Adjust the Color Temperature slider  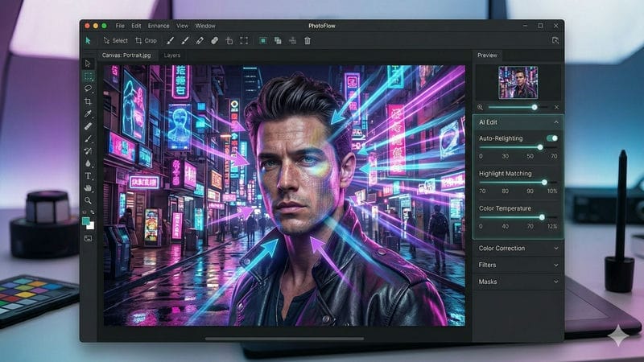(x=542, y=217)
